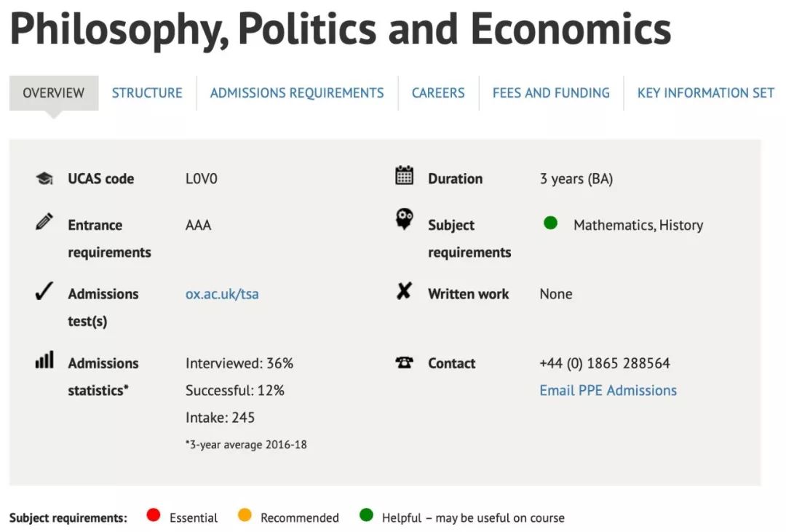786x532 pixels.
Task: Go to the Careers tab
Action: (x=438, y=92)
